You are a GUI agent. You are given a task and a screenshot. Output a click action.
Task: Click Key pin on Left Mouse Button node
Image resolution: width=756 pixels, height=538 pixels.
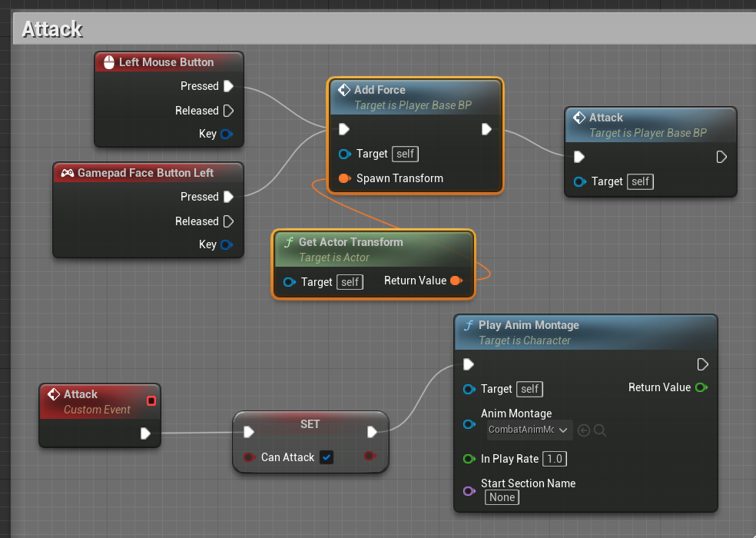[226, 134]
